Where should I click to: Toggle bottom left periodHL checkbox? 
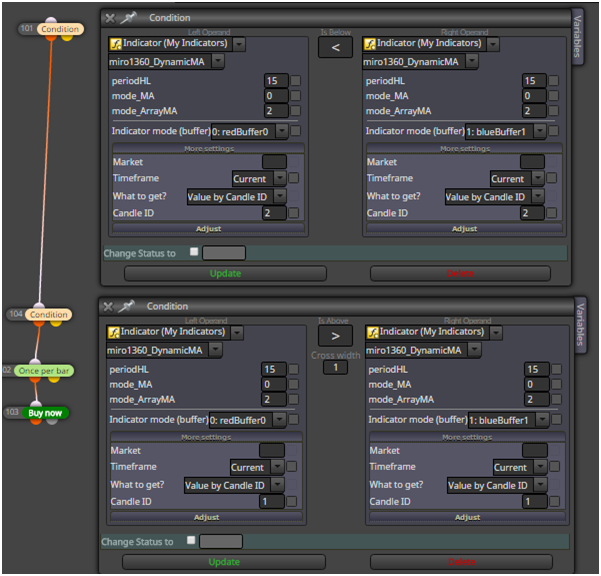coord(294,369)
